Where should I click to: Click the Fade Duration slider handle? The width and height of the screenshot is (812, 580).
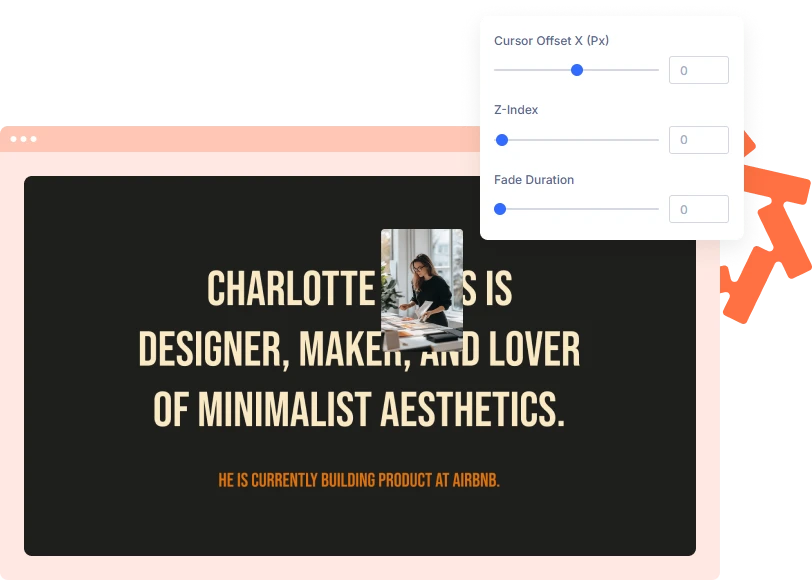[500, 209]
